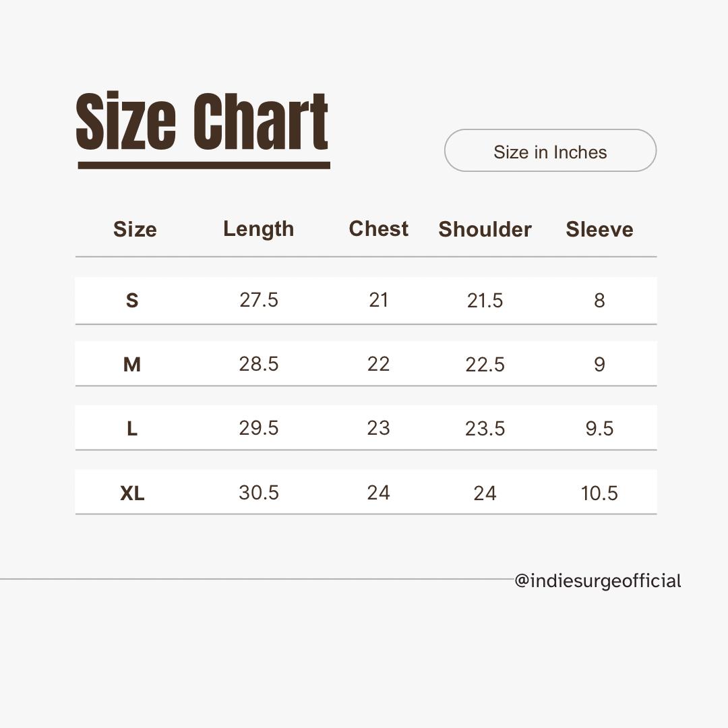Select the size M row label
728x728 pixels.
pyautogui.click(x=132, y=365)
